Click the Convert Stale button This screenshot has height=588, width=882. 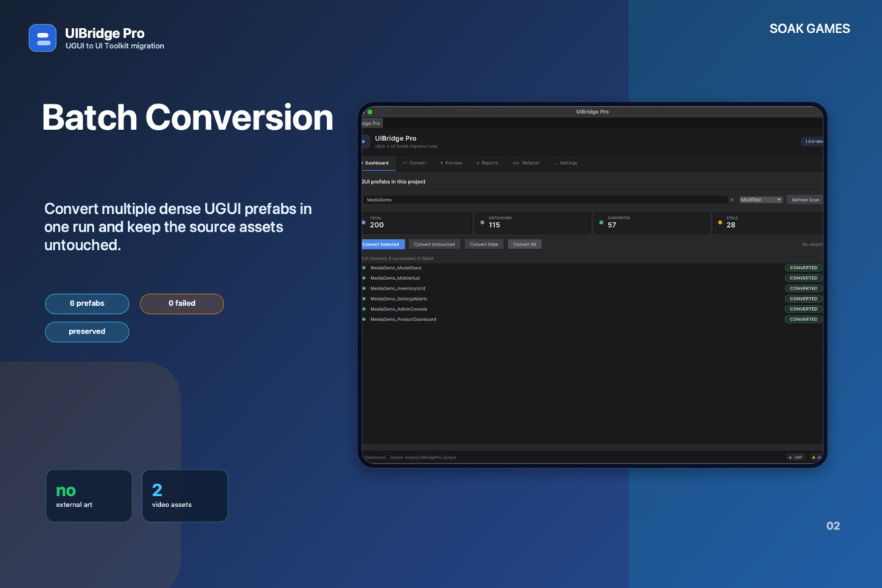[484, 244]
